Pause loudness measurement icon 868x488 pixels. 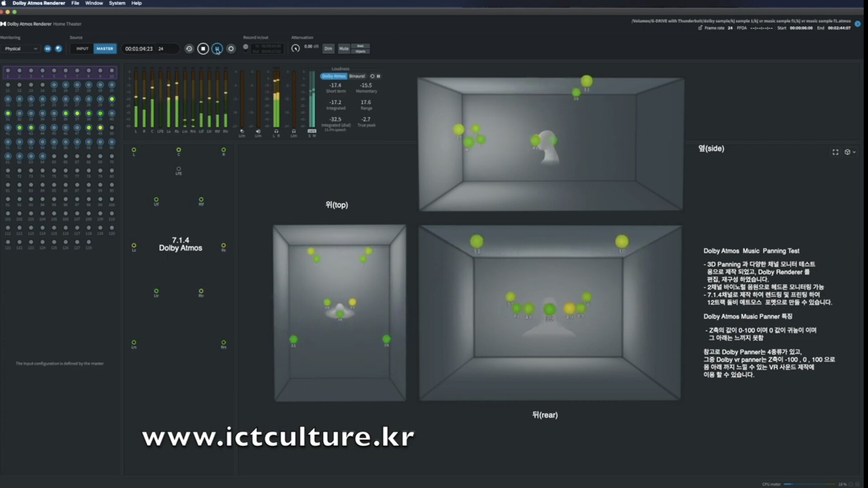(x=378, y=76)
